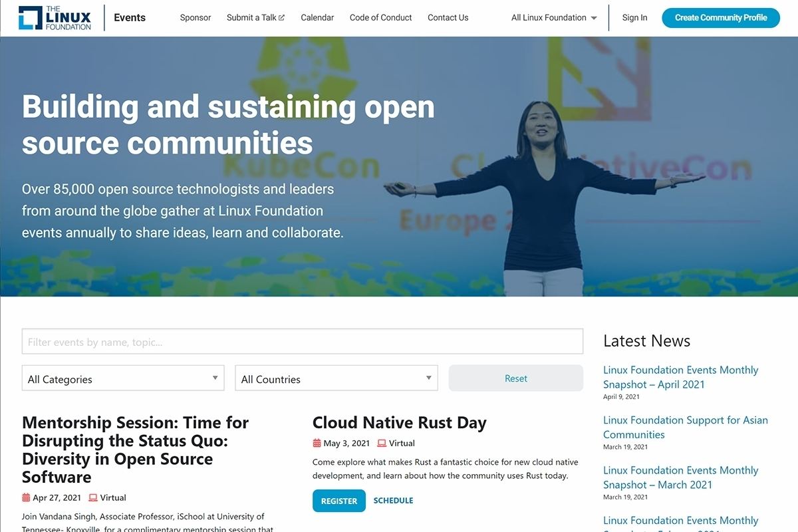The width and height of the screenshot is (798, 532).
Task: Click the Sign In link
Action: (634, 17)
